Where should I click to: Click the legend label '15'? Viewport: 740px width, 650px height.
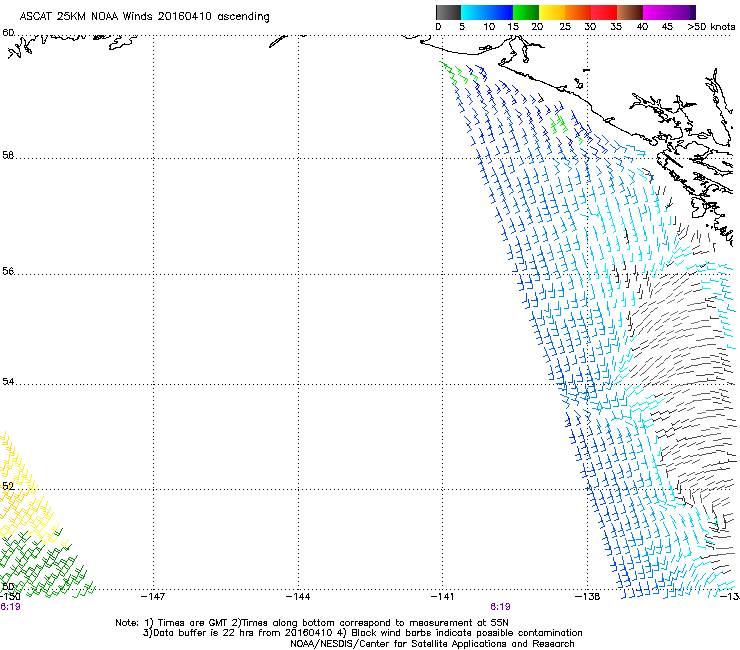point(513,27)
